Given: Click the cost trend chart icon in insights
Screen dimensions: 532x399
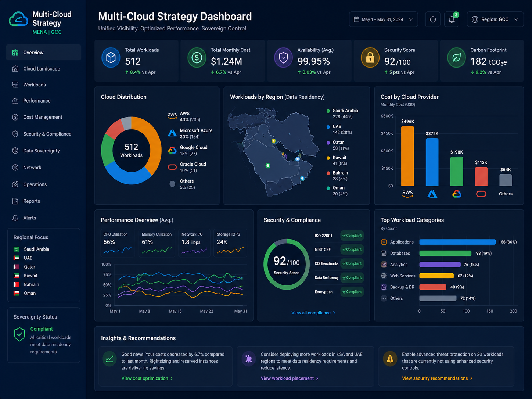Looking at the screenshot, I should [109, 359].
